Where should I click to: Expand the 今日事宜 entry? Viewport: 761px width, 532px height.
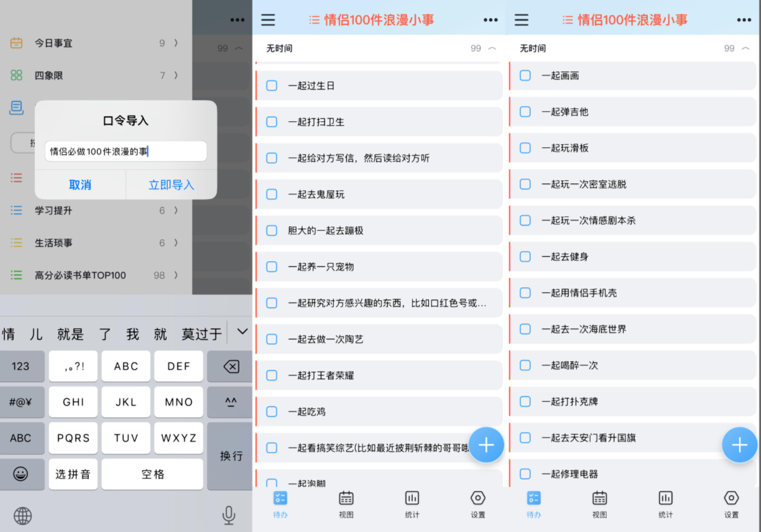point(93,43)
